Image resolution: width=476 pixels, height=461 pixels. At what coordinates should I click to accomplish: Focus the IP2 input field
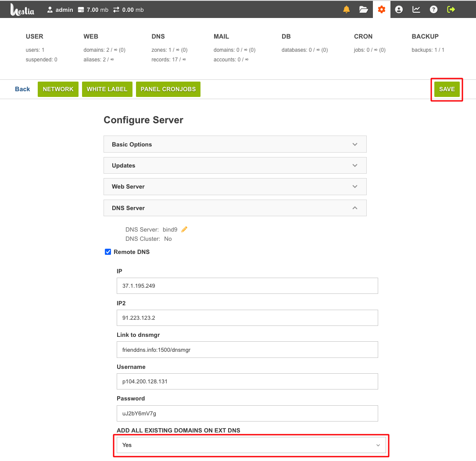247,318
